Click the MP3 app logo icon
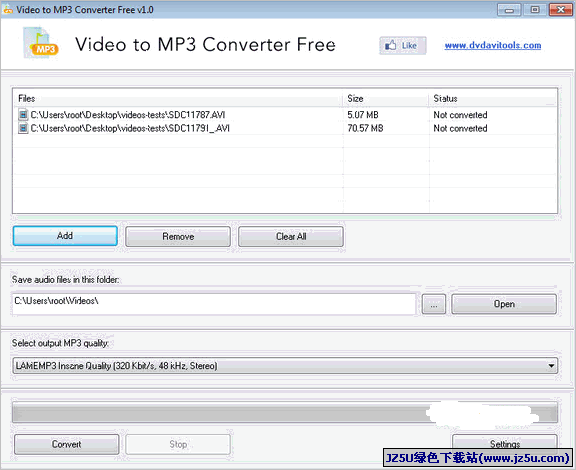This screenshot has height=470, width=576. (41, 43)
